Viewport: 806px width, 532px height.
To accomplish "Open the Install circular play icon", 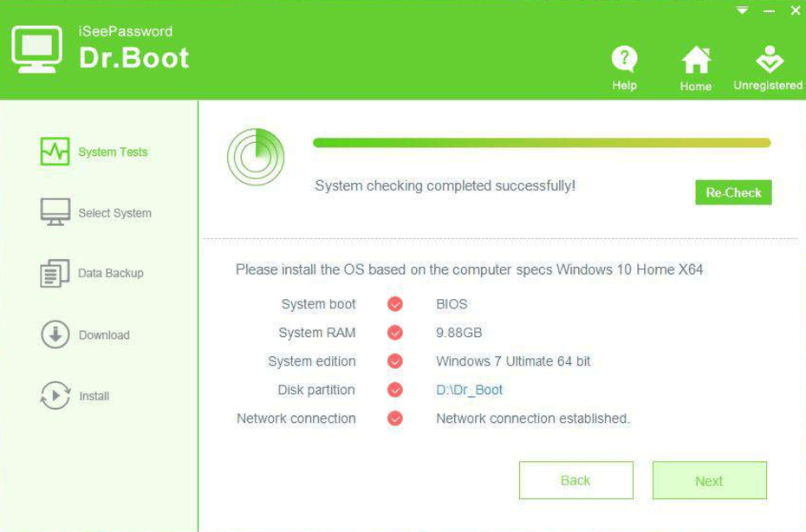I will click(x=55, y=395).
